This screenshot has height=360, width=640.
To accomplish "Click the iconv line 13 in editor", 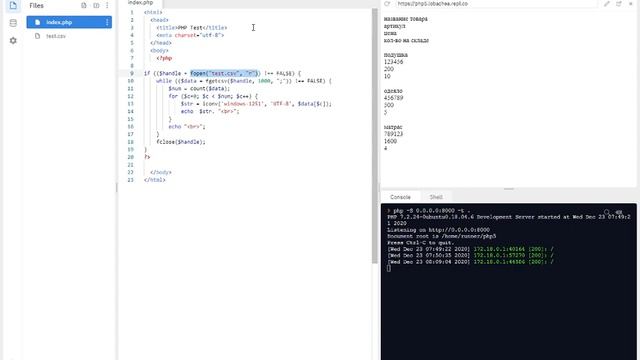I will coord(256,104).
